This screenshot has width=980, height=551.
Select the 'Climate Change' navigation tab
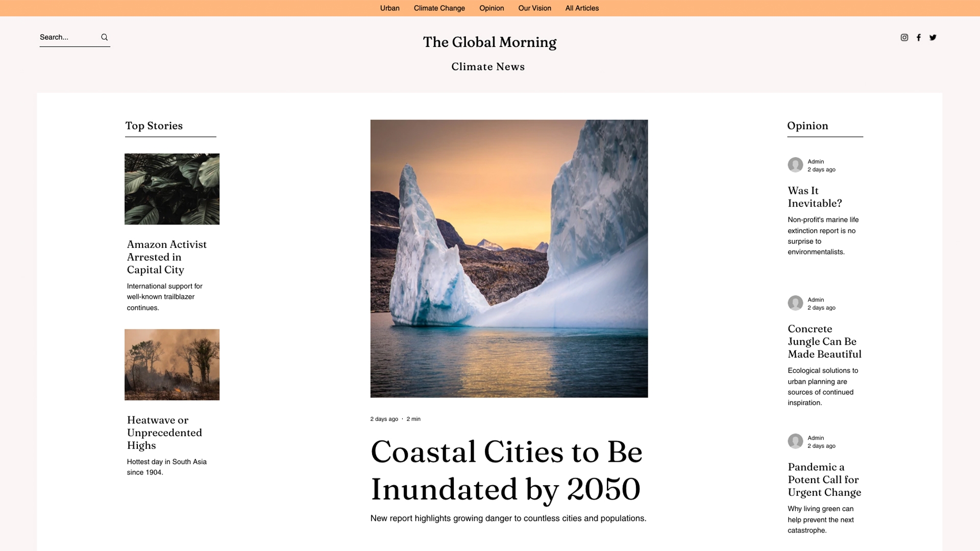pos(439,8)
